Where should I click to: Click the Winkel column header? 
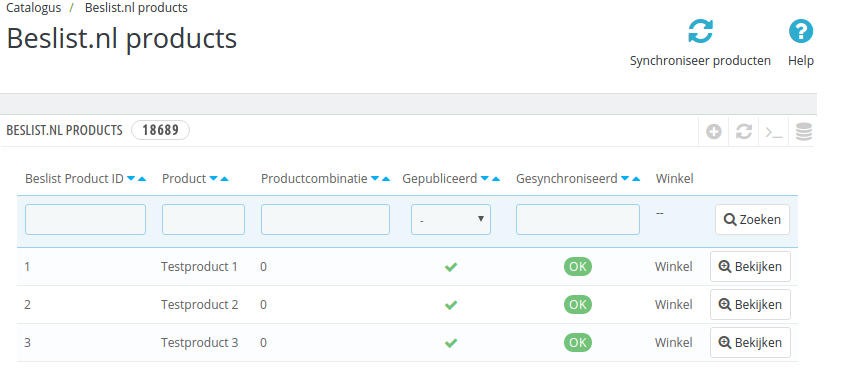coord(675,179)
